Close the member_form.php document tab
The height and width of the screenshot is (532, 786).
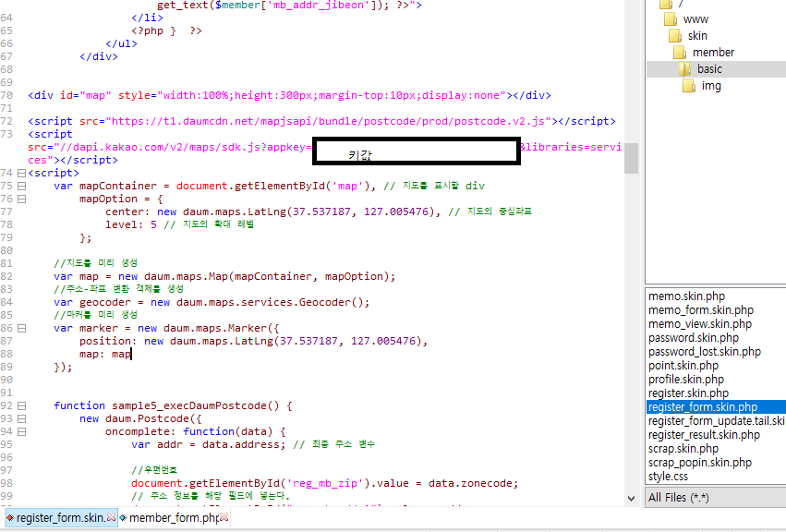[x=224, y=518]
